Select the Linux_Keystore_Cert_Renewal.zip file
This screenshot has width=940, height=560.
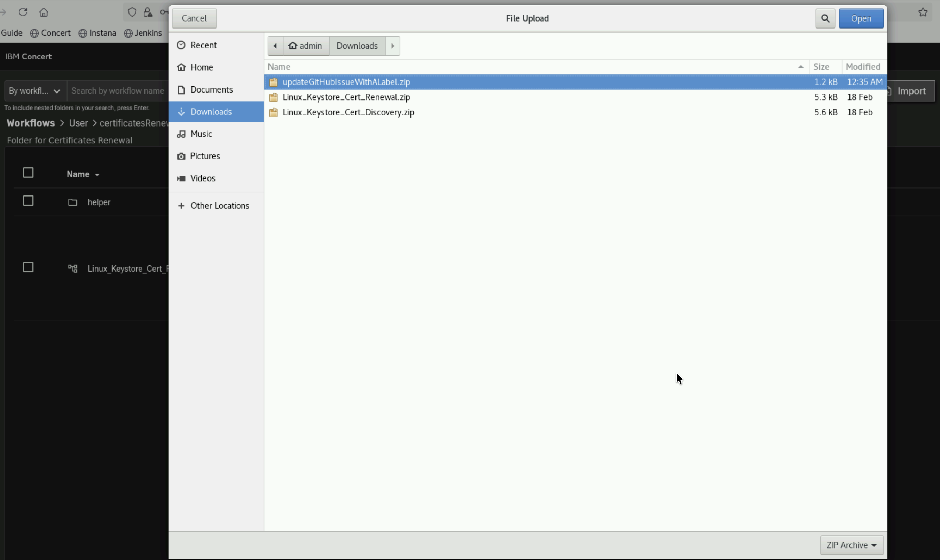(x=346, y=97)
